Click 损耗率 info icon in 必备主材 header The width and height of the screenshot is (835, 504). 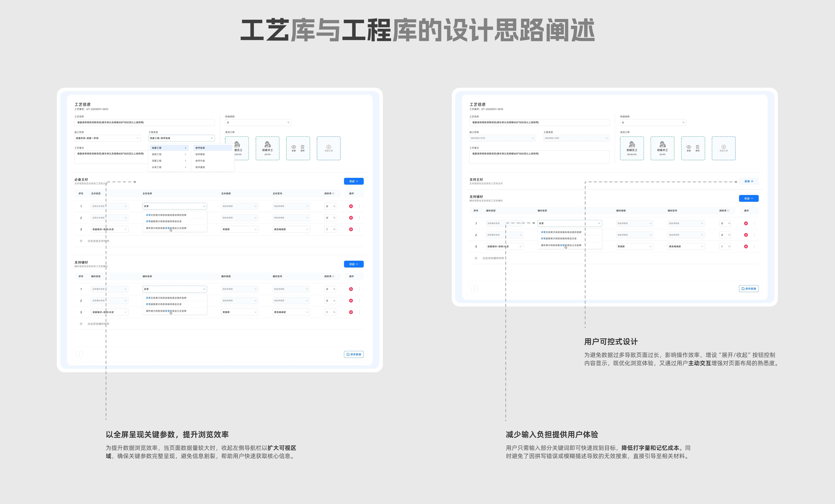pos(334,194)
